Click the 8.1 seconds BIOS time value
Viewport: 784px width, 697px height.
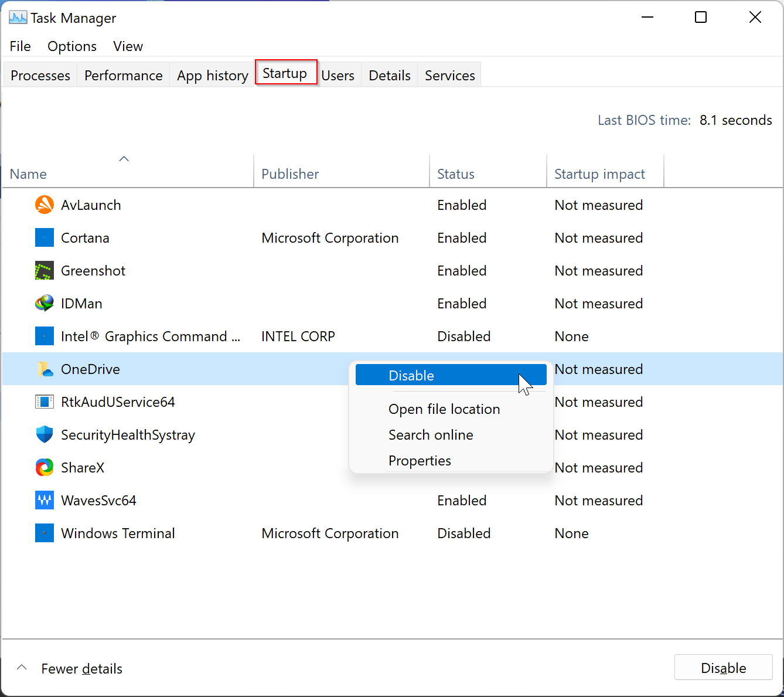(736, 120)
